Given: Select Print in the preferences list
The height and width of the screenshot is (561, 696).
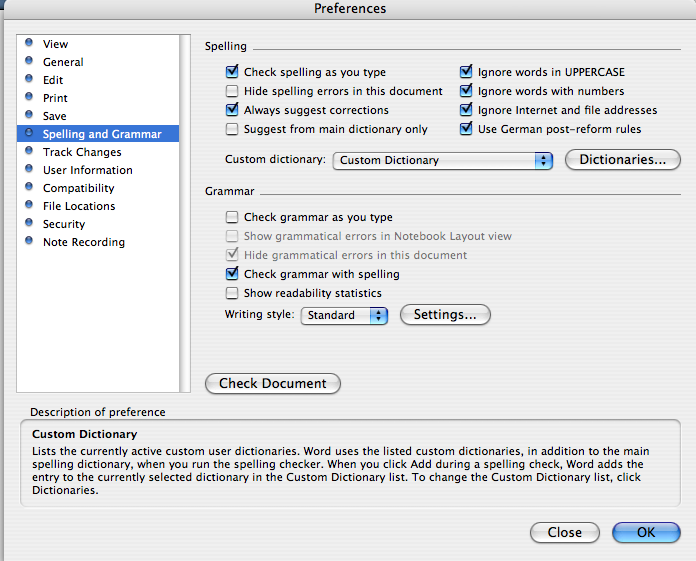Looking at the screenshot, I should [98, 98].
